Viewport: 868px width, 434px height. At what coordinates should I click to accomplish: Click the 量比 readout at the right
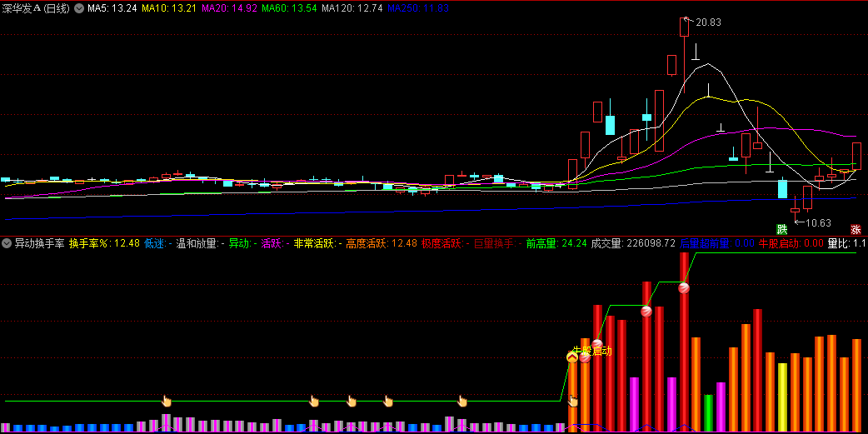tap(847, 243)
